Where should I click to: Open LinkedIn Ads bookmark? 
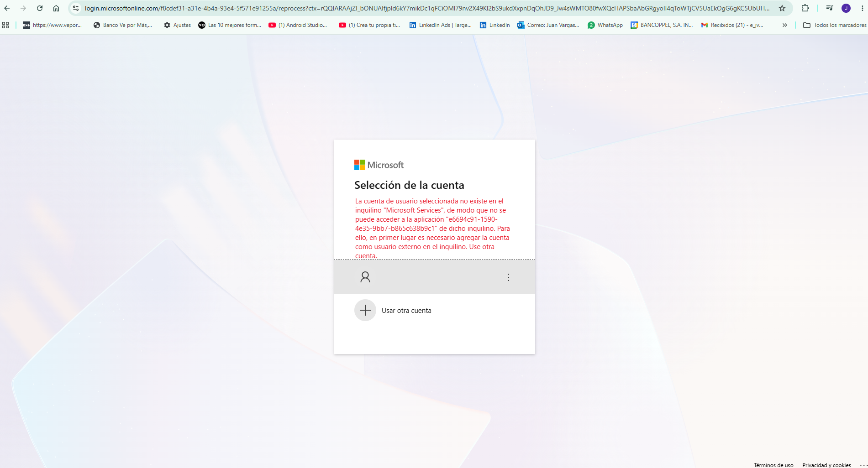pos(440,25)
